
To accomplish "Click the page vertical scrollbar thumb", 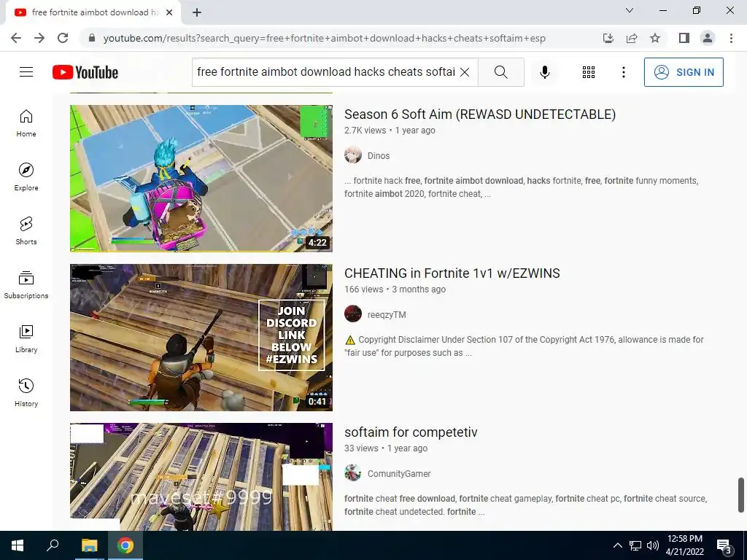I will (741, 495).
